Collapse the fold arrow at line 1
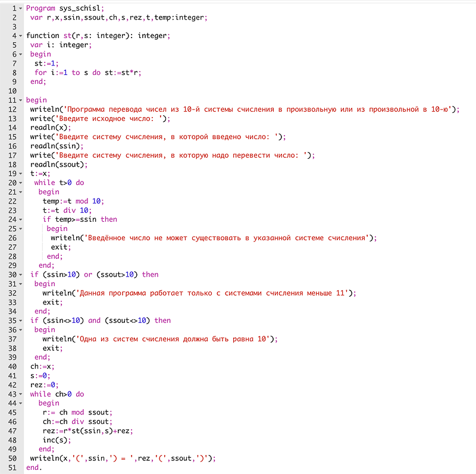Viewport: 476px width, 474px height. pos(21,8)
